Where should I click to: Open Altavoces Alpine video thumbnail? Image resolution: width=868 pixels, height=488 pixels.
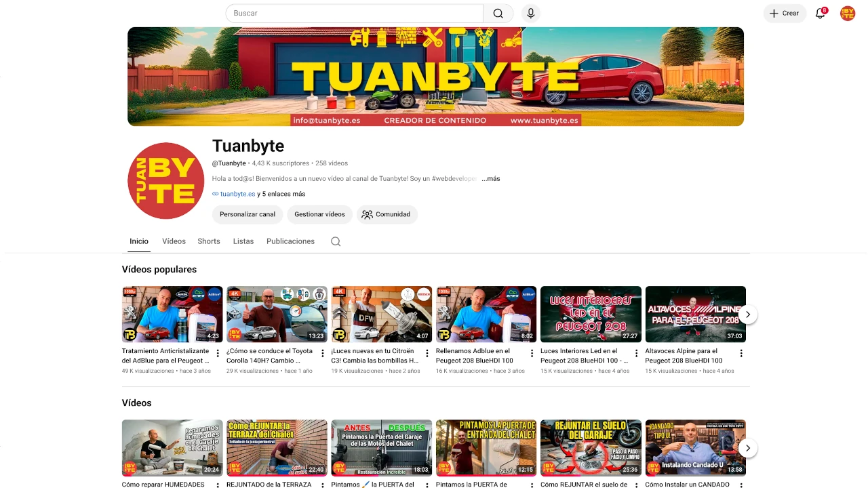point(695,314)
